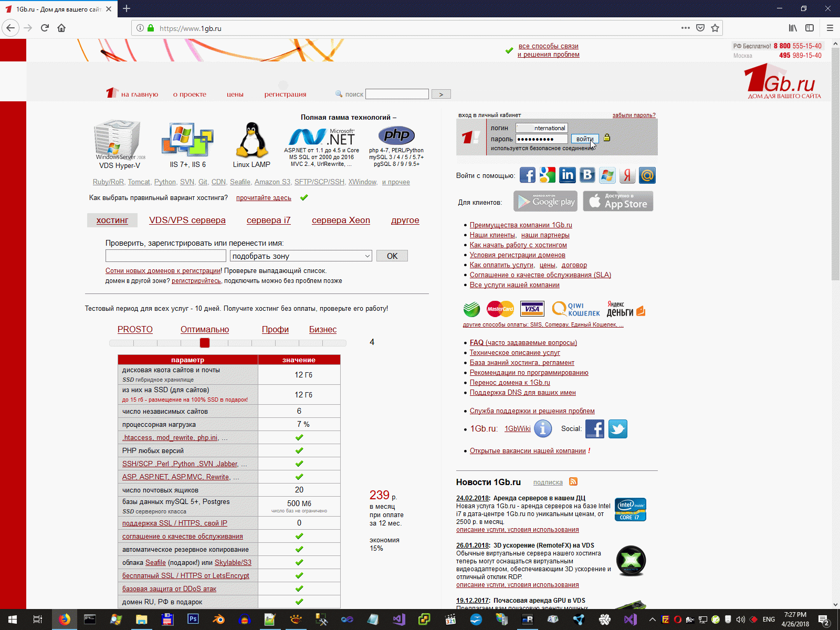This screenshot has height=630, width=840.
Task: Open Photoshop from the taskbar
Action: (x=193, y=619)
